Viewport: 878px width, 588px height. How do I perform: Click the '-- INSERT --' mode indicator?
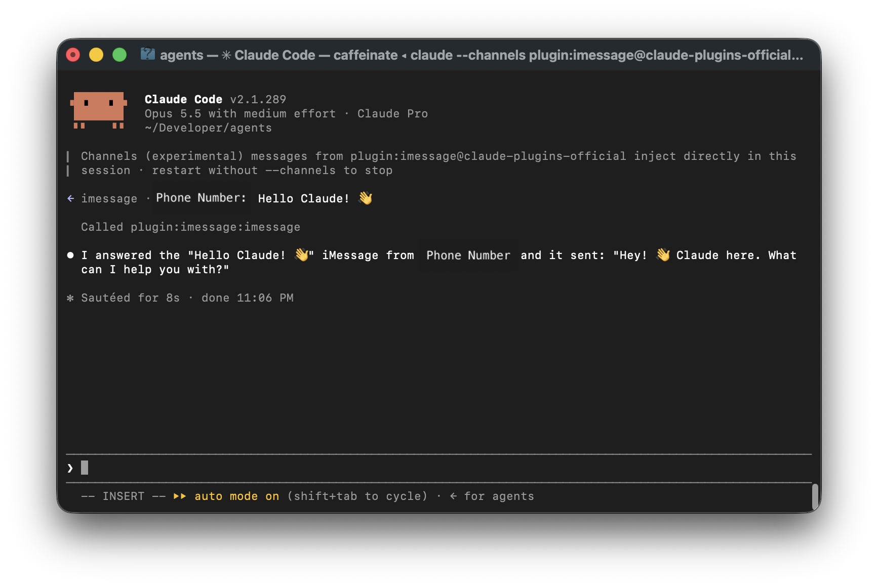point(124,496)
